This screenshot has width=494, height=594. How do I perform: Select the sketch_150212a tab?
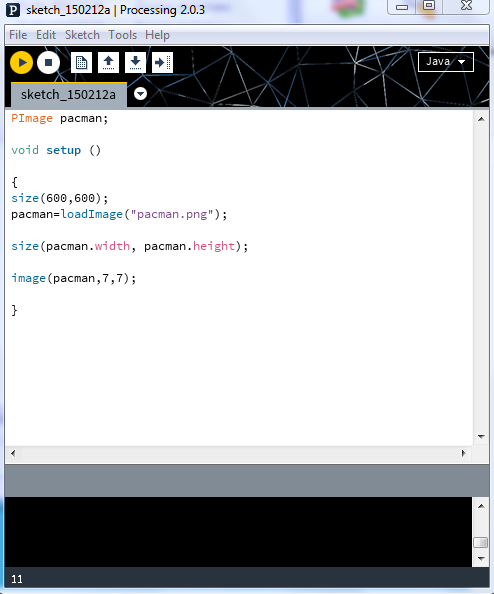[x=69, y=95]
